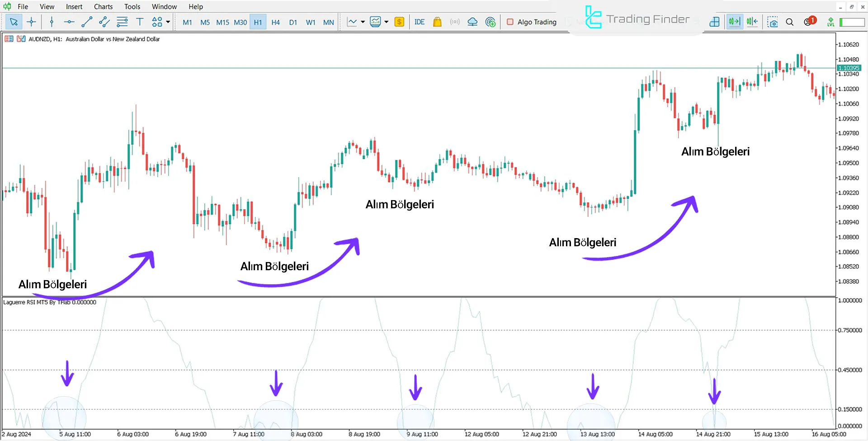This screenshot has width=868, height=441.
Task: Open the Market with the shopping bag icon
Action: [x=437, y=22]
